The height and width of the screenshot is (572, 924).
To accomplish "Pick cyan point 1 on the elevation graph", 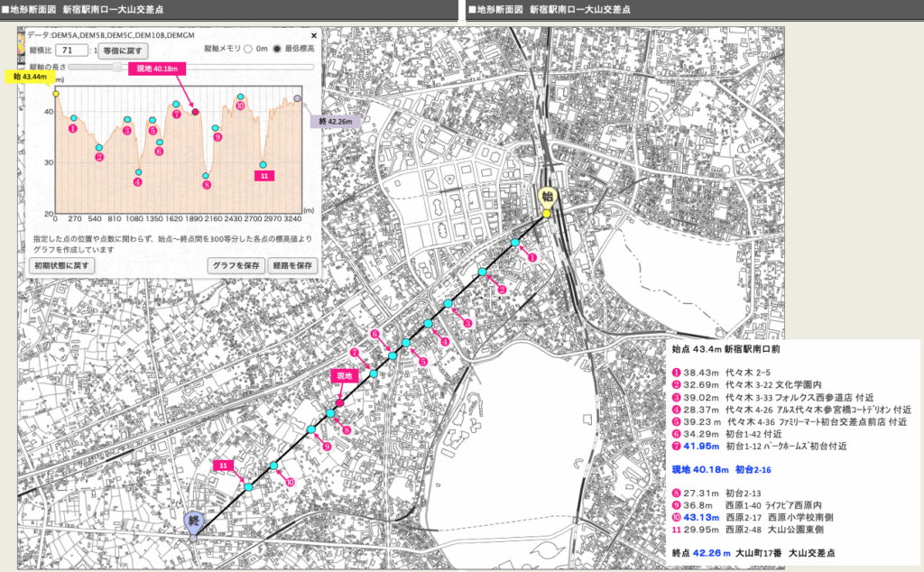I will pyautogui.click(x=74, y=118).
